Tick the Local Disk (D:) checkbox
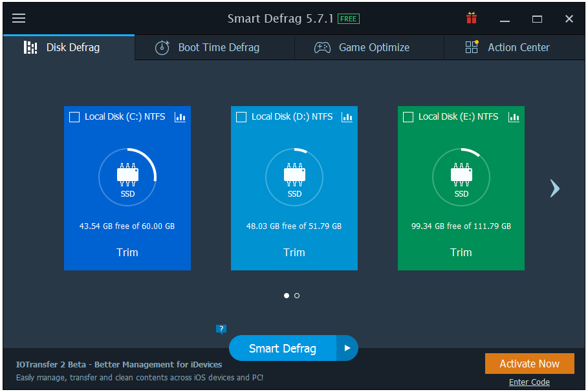The height and width of the screenshot is (392, 588). pyautogui.click(x=241, y=117)
